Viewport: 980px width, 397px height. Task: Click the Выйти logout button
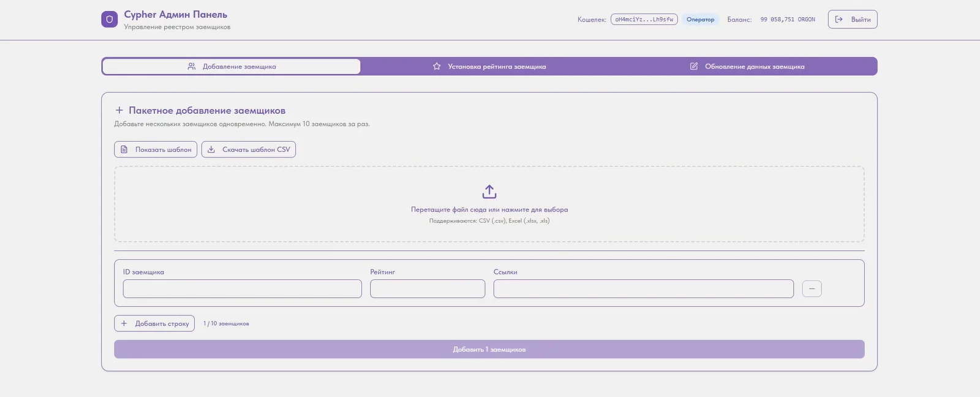(x=853, y=20)
